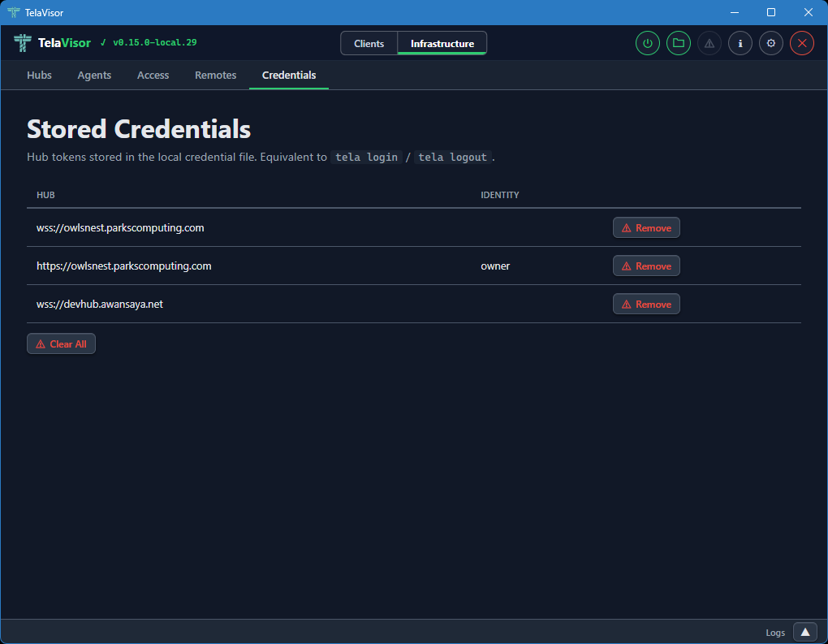
Task: Go to the Agents tab
Action: coord(94,75)
